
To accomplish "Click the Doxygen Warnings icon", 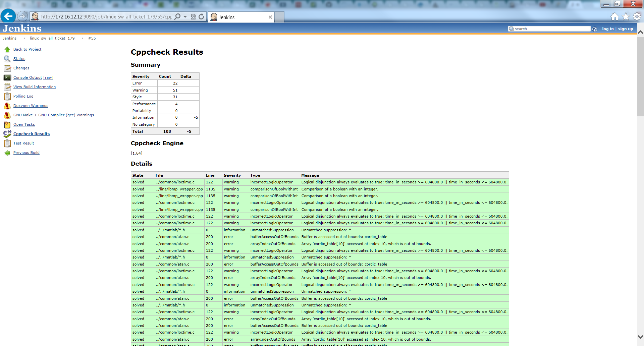I will tap(7, 106).
